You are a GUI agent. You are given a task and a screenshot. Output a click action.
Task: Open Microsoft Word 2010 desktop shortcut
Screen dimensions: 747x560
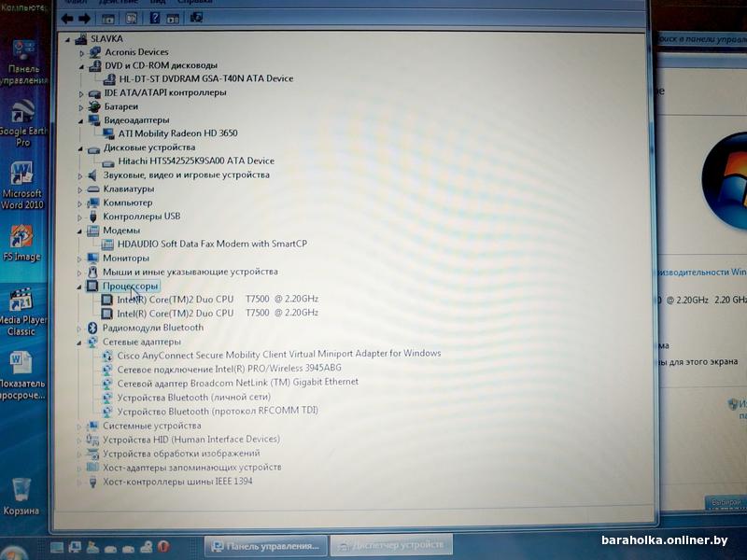coord(21,186)
